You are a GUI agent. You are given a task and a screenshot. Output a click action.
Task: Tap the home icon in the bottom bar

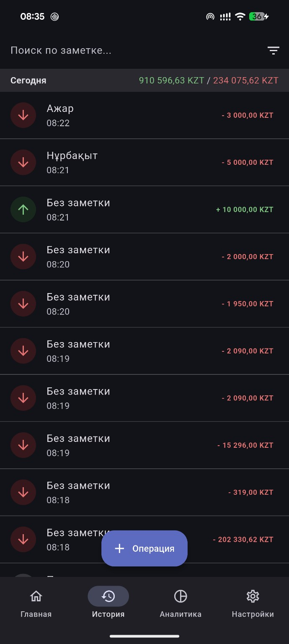pyautogui.click(x=36, y=596)
